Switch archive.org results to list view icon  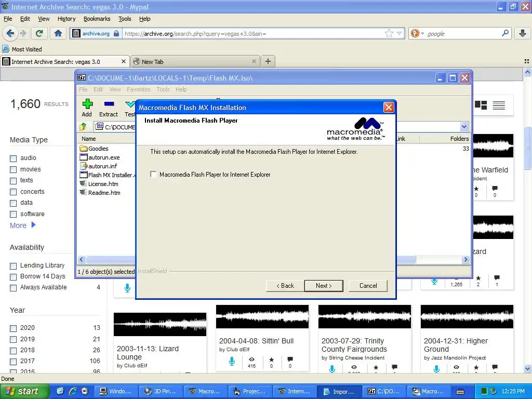click(x=499, y=105)
